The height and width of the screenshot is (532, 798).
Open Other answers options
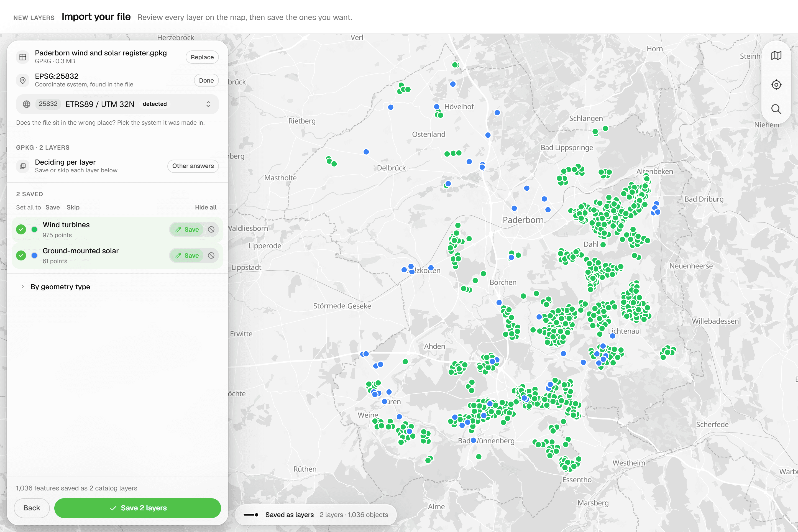click(193, 166)
